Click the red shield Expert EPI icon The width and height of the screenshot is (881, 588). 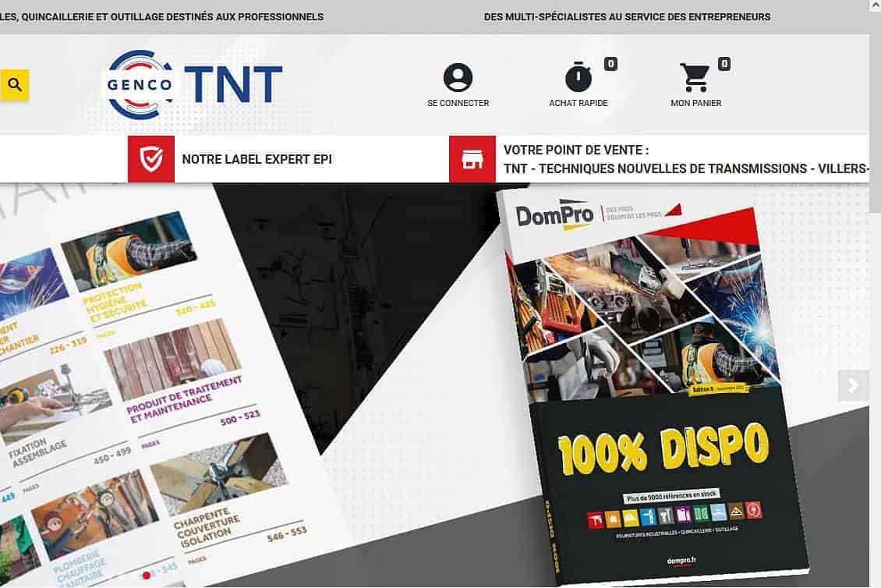coord(150,159)
